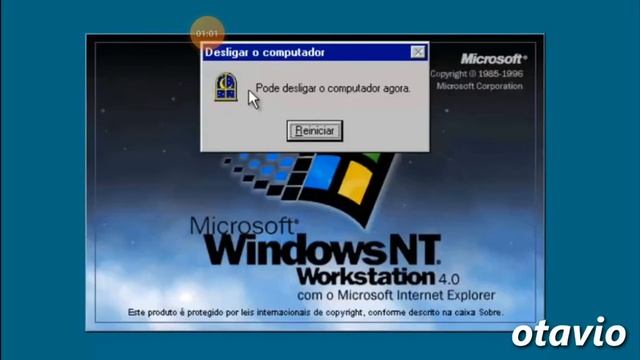Screen dimensions: 640x360
Task: Select 'Pode desligar o computador agora.' text
Action: pyautogui.click(x=333, y=88)
